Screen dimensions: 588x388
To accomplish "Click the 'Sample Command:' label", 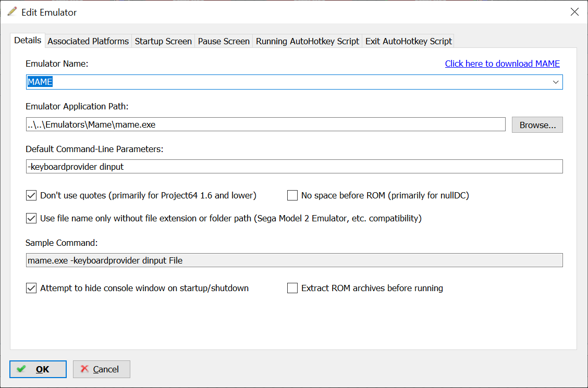I will click(x=62, y=243).
